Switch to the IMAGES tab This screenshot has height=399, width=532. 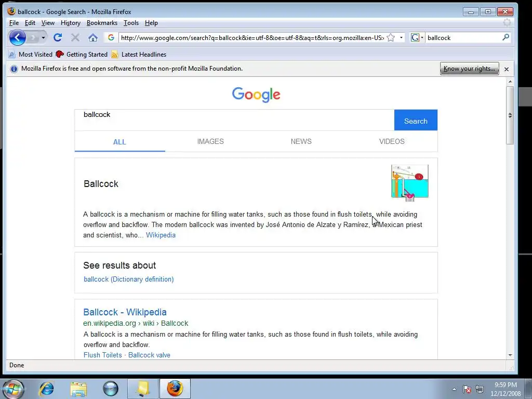coord(210,141)
